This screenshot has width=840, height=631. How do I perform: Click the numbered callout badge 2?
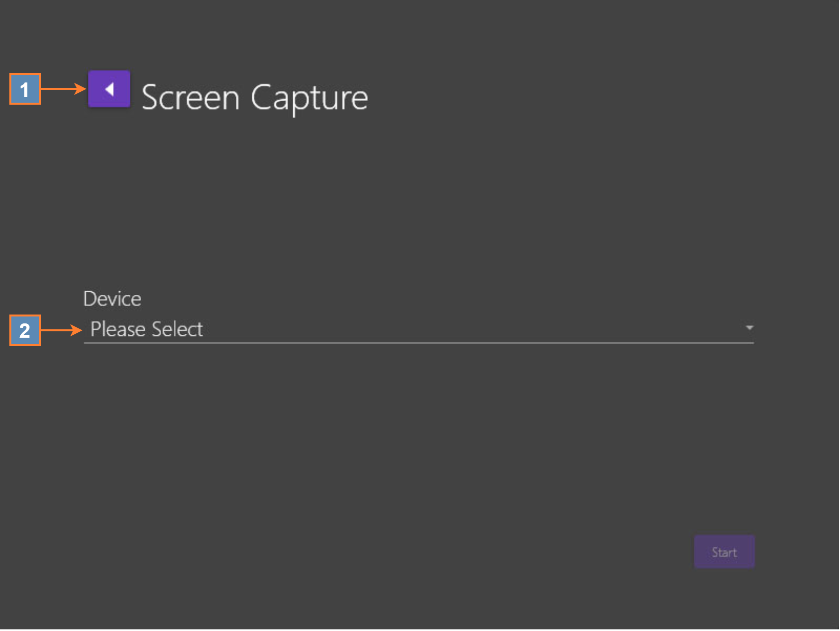[25, 330]
